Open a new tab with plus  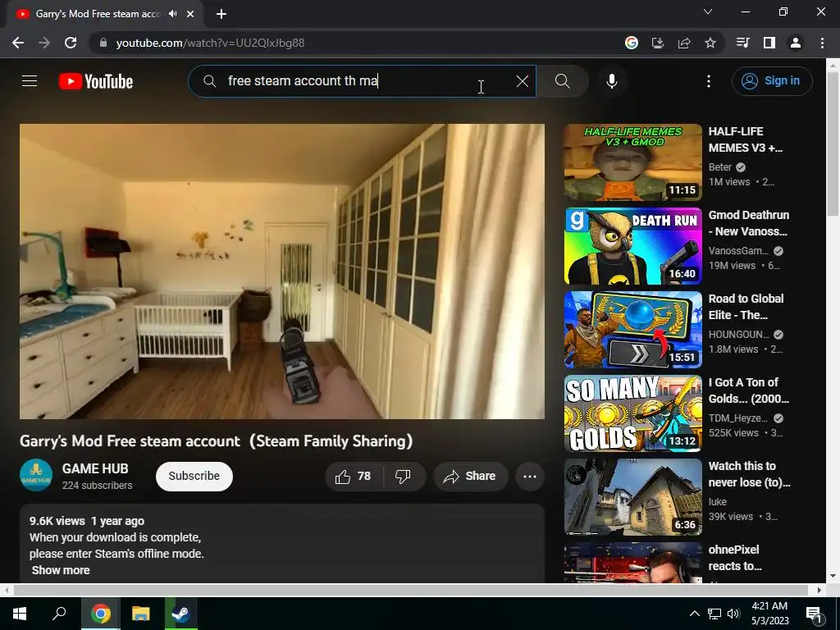point(221,14)
